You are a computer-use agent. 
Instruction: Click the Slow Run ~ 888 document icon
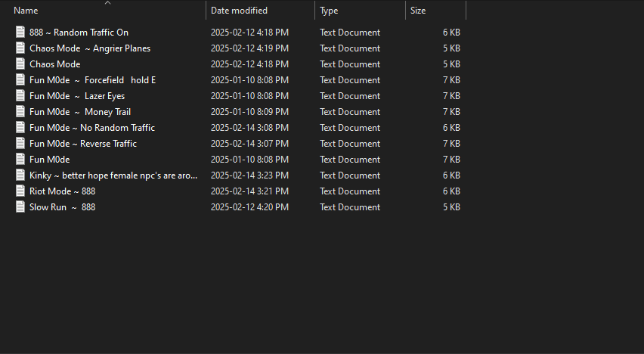click(x=20, y=206)
